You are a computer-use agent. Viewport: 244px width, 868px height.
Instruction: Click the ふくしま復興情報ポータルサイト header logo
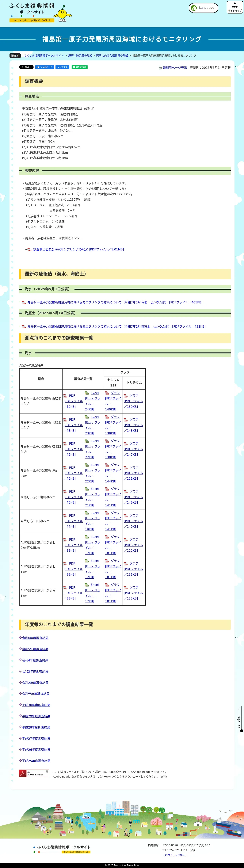click(41, 13)
